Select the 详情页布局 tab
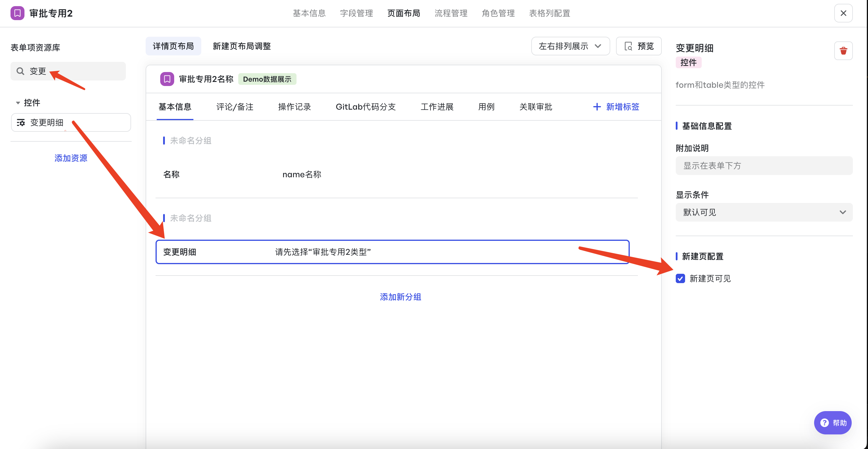The image size is (868, 449). tap(173, 46)
